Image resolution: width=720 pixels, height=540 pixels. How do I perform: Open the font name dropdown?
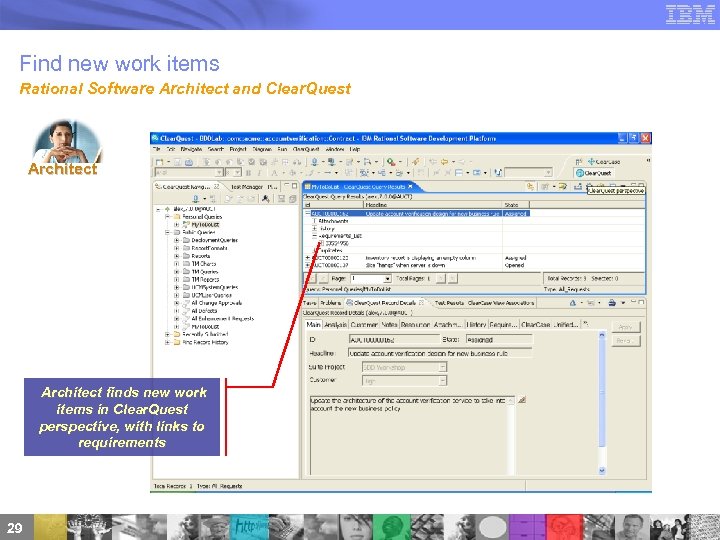click(x=219, y=173)
